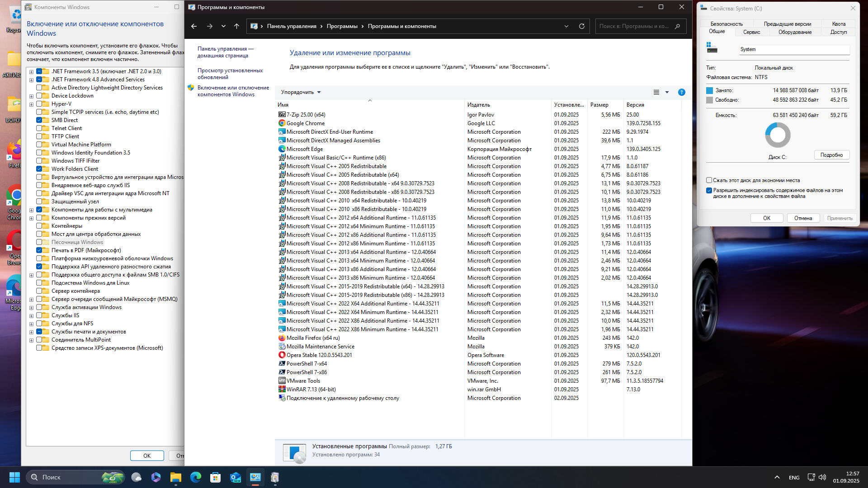Uncheck the SMB Direct component
The width and height of the screenshot is (868, 488).
click(39, 120)
